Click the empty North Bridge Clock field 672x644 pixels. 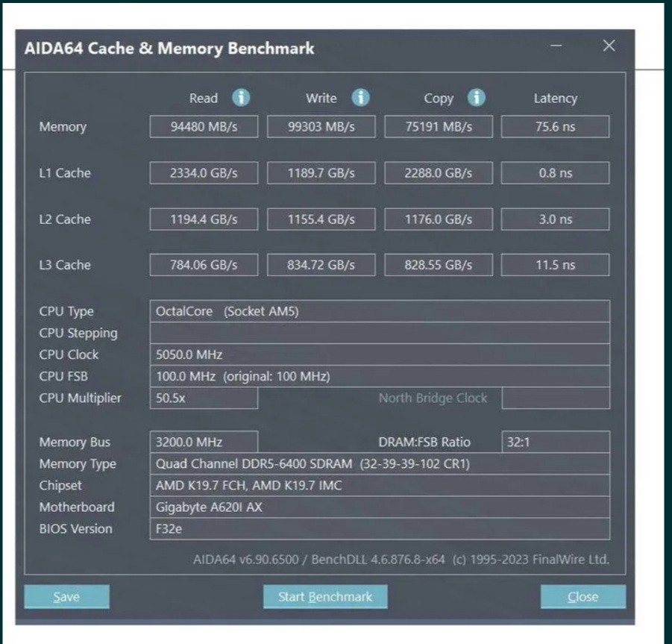(x=556, y=398)
